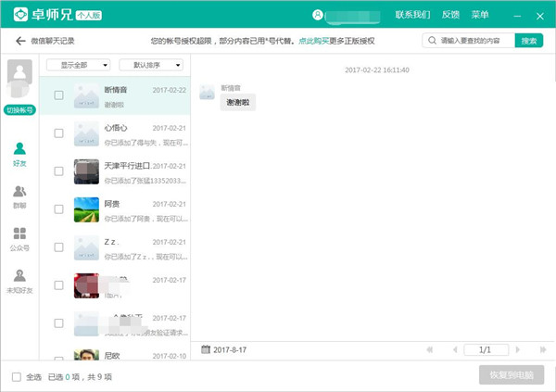Click 心悟心 contact avatar

pyautogui.click(x=86, y=133)
